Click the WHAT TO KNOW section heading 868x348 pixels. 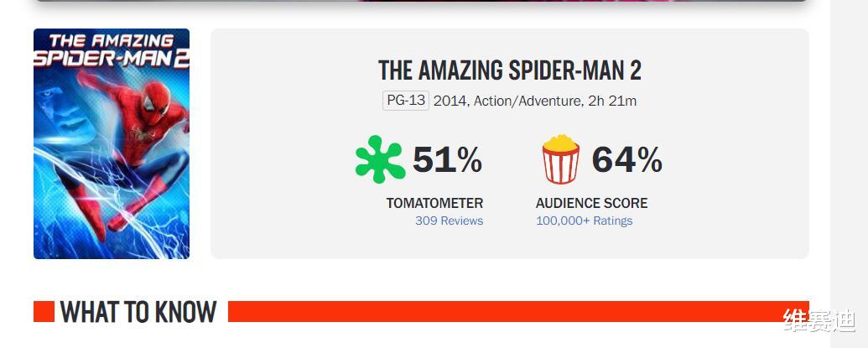click(x=138, y=312)
